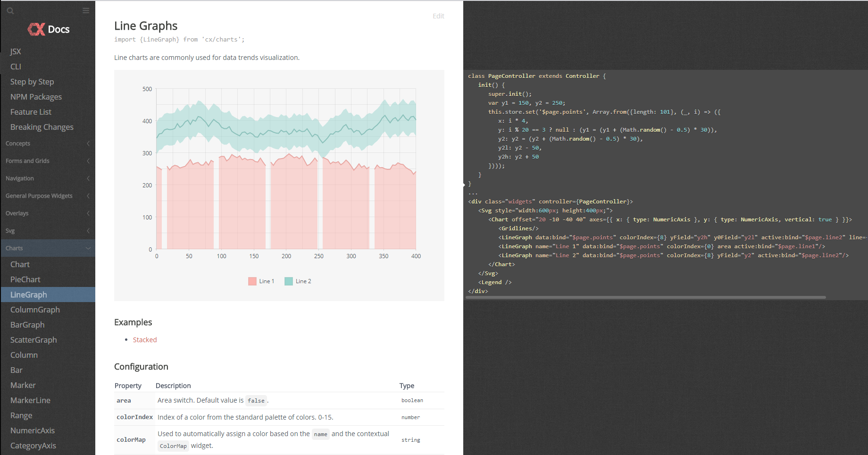Click the Examples heading
This screenshot has width=868, height=455.
click(x=133, y=322)
